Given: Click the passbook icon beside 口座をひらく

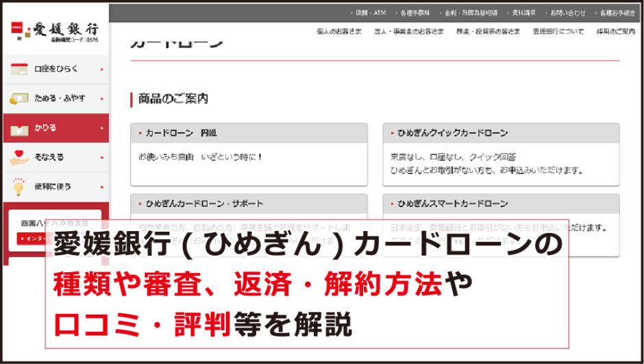Looking at the screenshot, I should pos(18,69).
